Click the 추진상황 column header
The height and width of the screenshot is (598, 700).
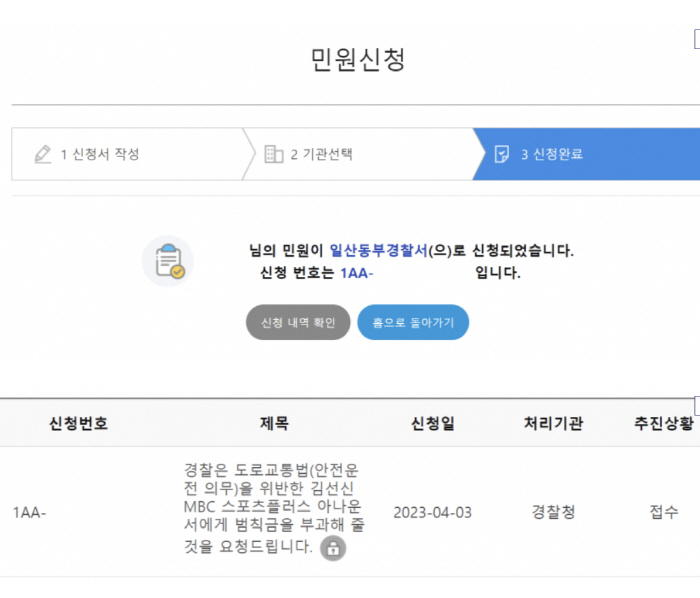click(664, 423)
